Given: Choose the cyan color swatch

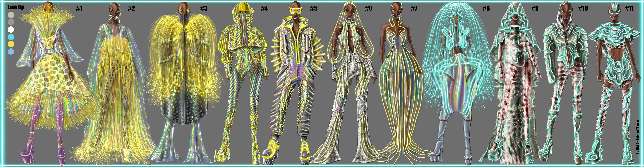Looking at the screenshot, I should pos(11,37).
